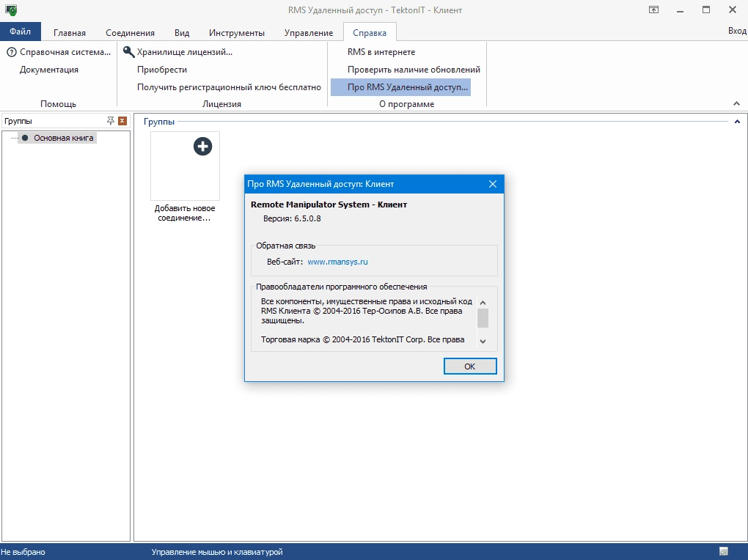Select the Справка ribbon tab

point(370,33)
